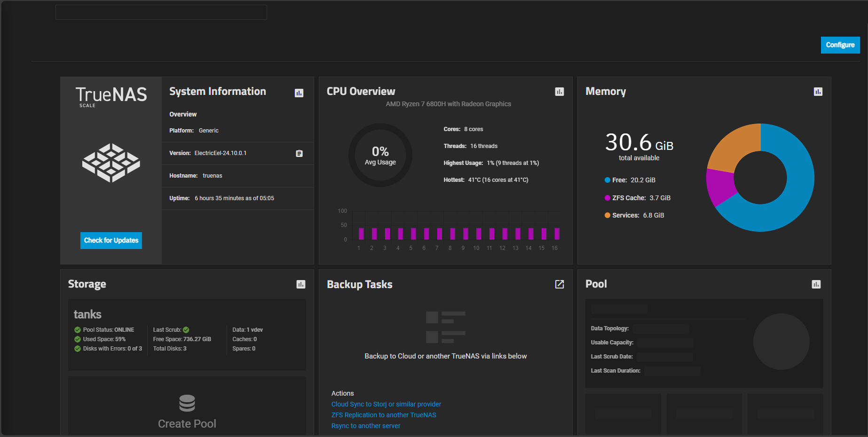Open ZFS Replication to another TrueNAS link
Screen dimensions: 868x437
(x=384, y=415)
